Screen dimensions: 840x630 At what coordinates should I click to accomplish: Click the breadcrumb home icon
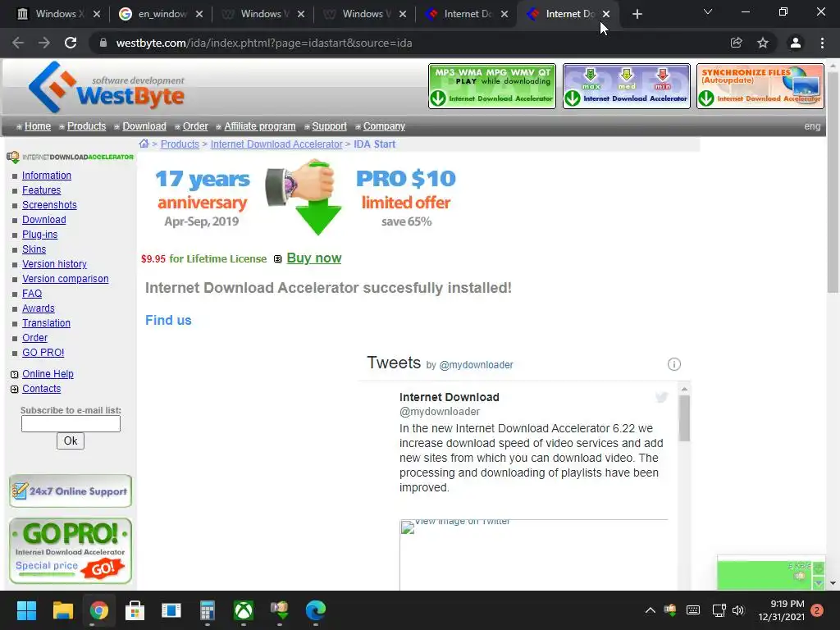[144, 144]
